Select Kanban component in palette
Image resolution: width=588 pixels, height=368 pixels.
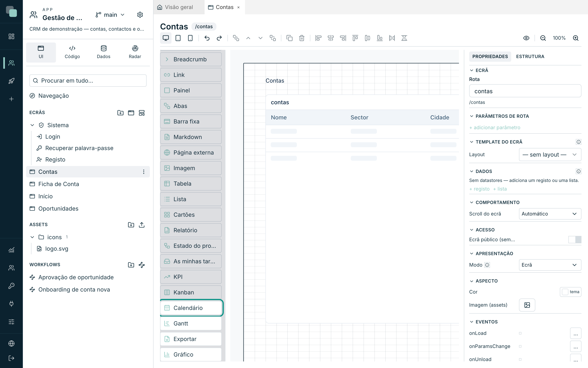click(x=191, y=292)
